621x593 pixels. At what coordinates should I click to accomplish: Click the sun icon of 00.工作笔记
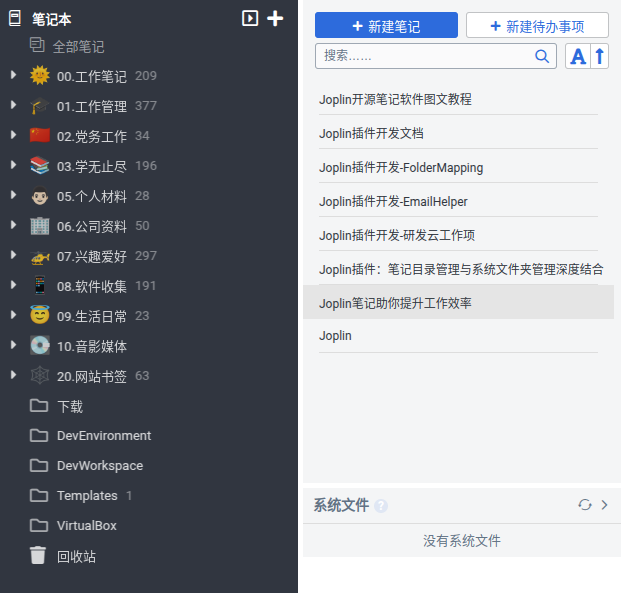40,75
